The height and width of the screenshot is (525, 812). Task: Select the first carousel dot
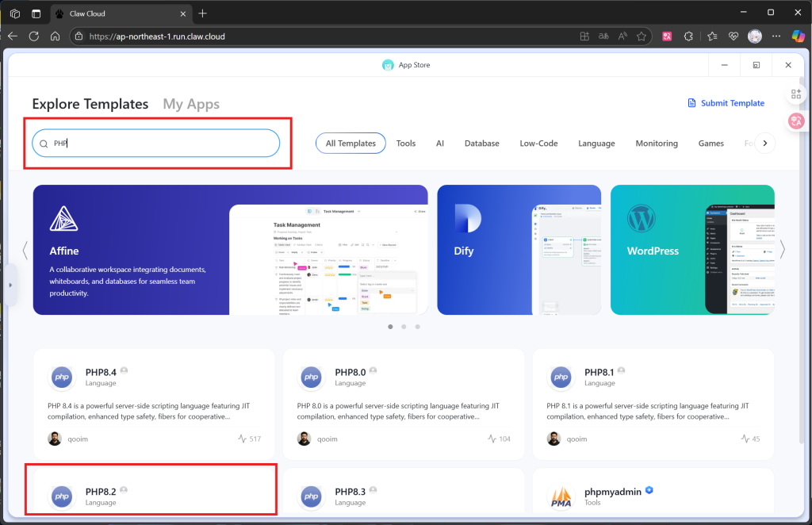tap(390, 327)
